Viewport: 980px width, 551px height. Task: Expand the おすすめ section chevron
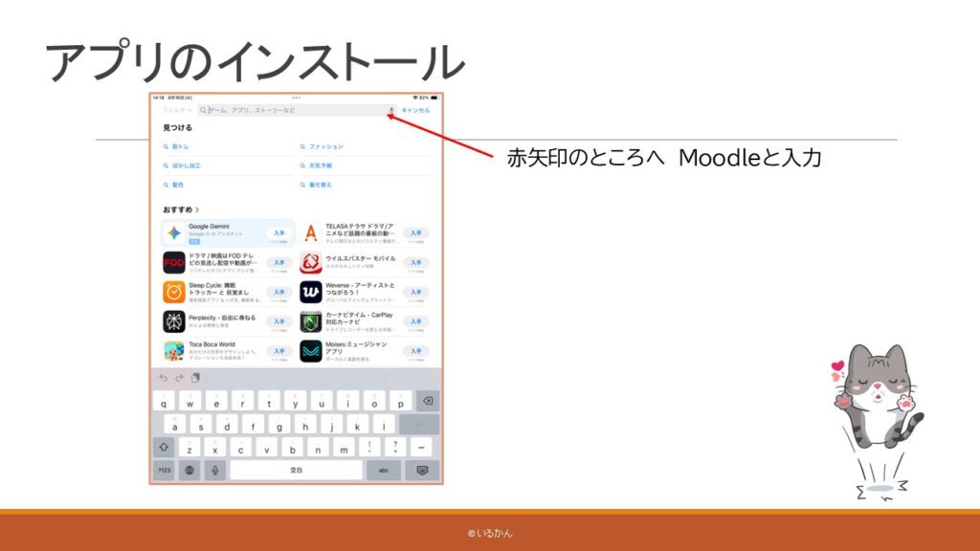click(x=197, y=209)
